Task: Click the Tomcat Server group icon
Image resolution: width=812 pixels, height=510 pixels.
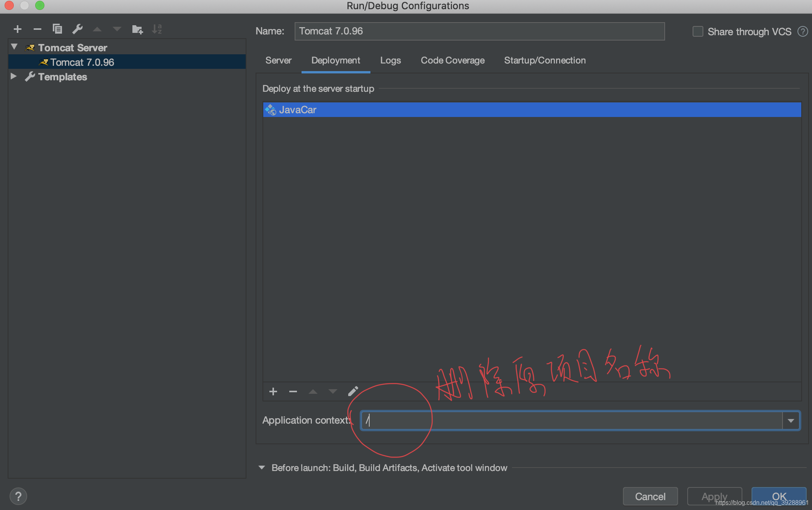Action: 30,48
